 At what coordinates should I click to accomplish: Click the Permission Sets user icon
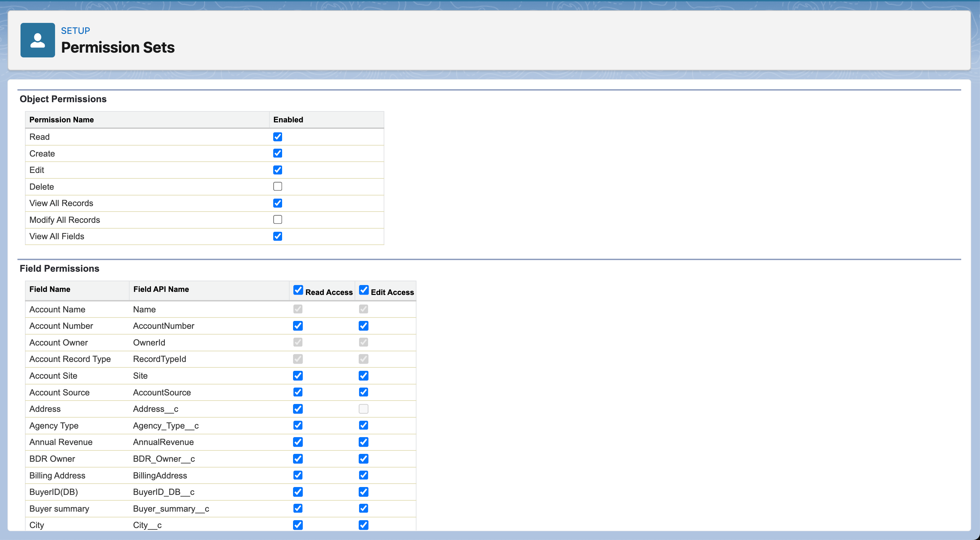tap(38, 40)
